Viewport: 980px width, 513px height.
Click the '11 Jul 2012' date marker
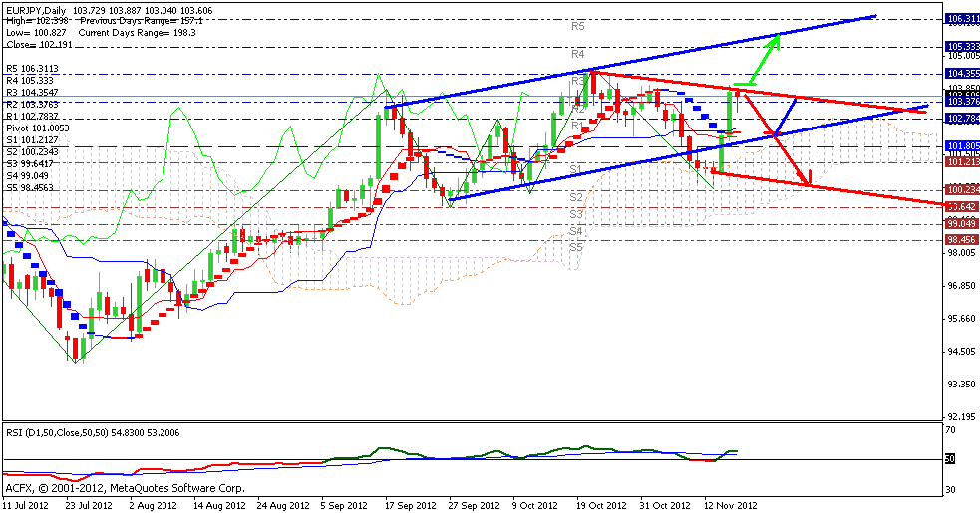[27, 505]
